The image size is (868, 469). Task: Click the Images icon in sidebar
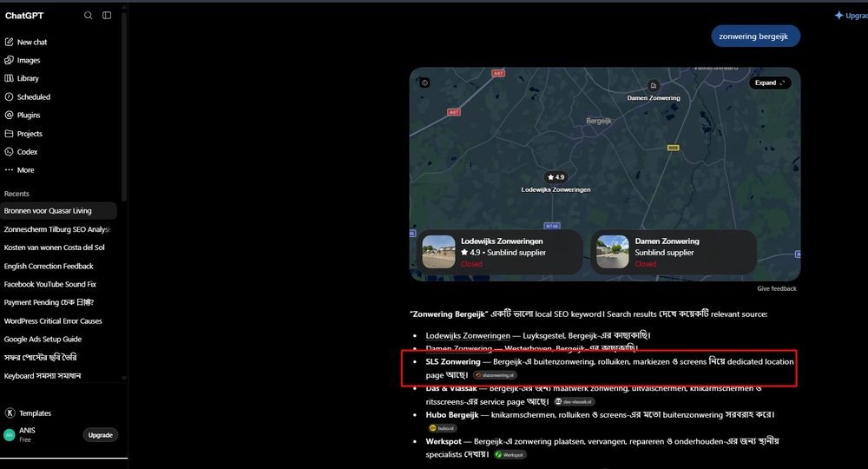pyautogui.click(x=9, y=60)
